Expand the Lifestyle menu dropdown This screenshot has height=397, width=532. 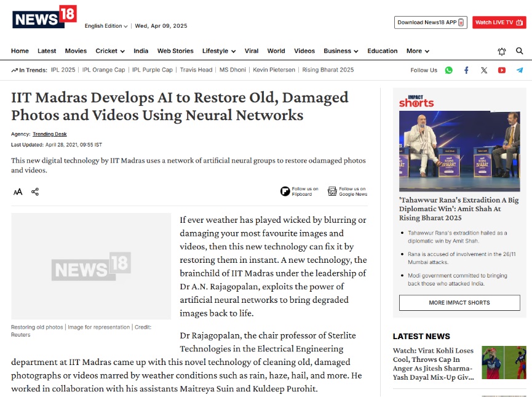tap(219, 51)
